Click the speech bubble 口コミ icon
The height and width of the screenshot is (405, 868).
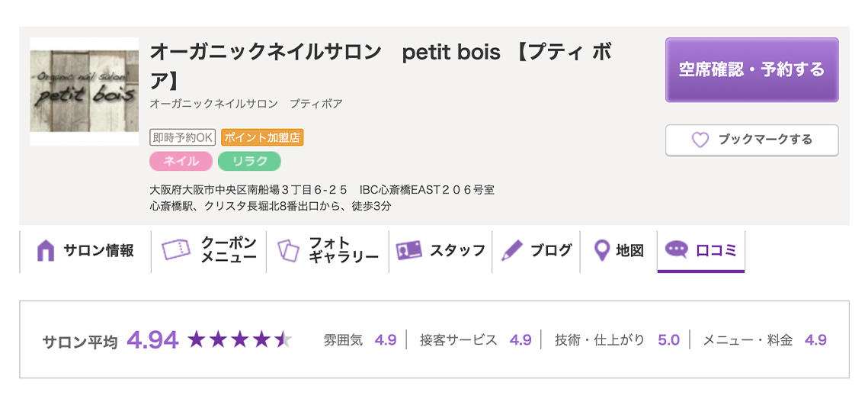pyautogui.click(x=676, y=250)
